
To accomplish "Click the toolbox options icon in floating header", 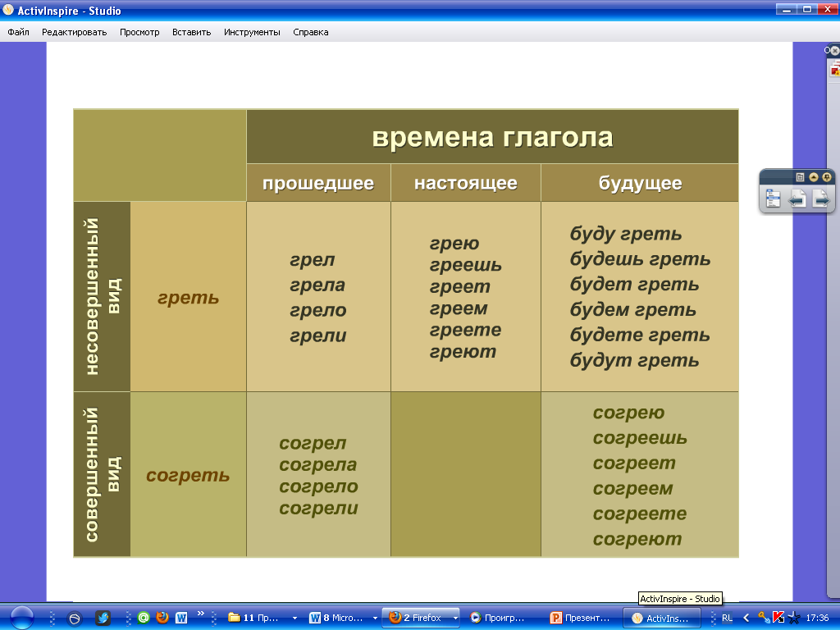I will [x=801, y=177].
